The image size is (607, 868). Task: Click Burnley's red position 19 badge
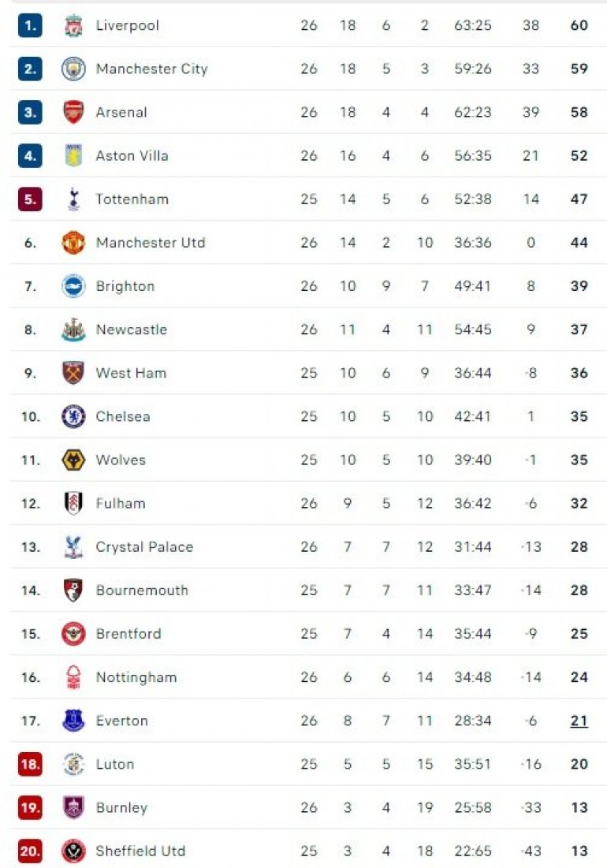click(x=30, y=807)
